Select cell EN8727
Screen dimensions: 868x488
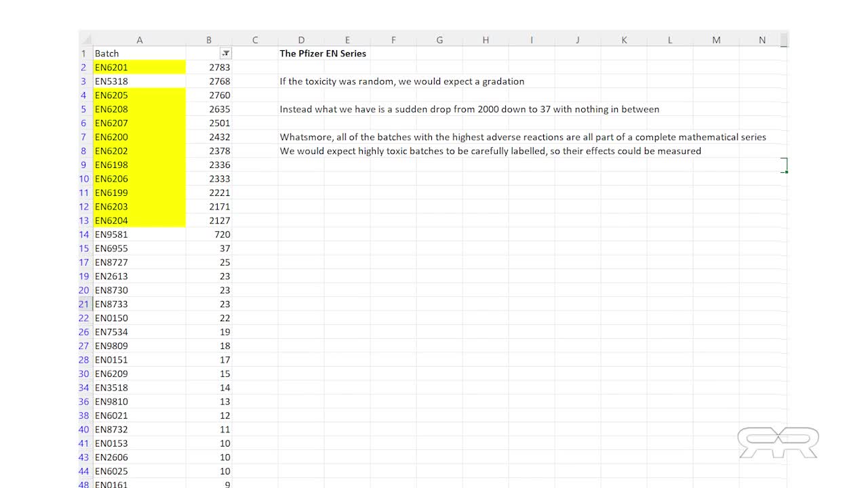(139, 262)
